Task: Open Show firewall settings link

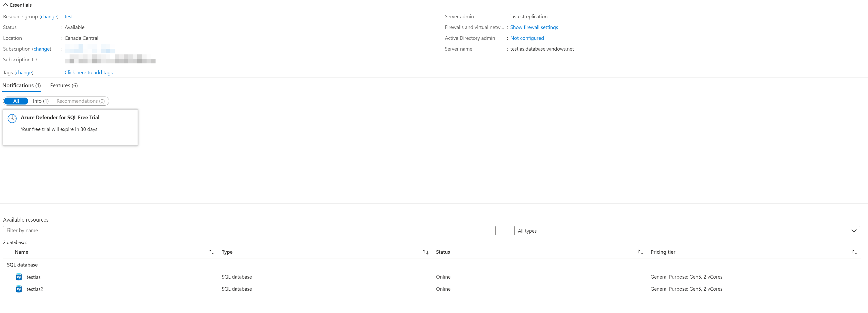Action: pos(534,27)
